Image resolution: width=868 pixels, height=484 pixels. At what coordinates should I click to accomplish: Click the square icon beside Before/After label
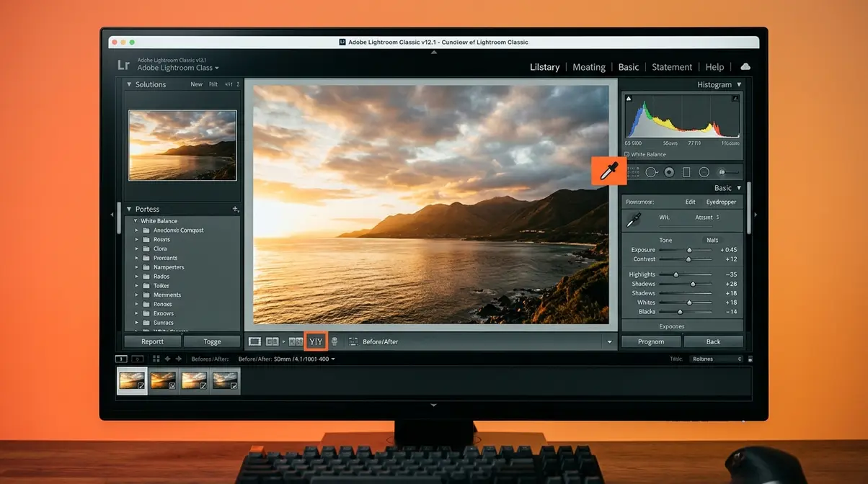353,341
